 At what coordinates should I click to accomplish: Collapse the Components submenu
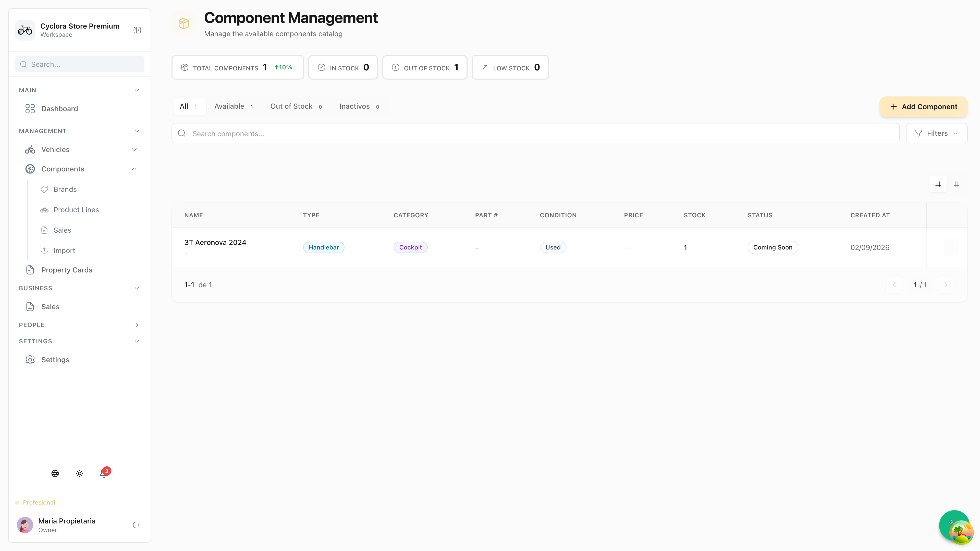[134, 169]
